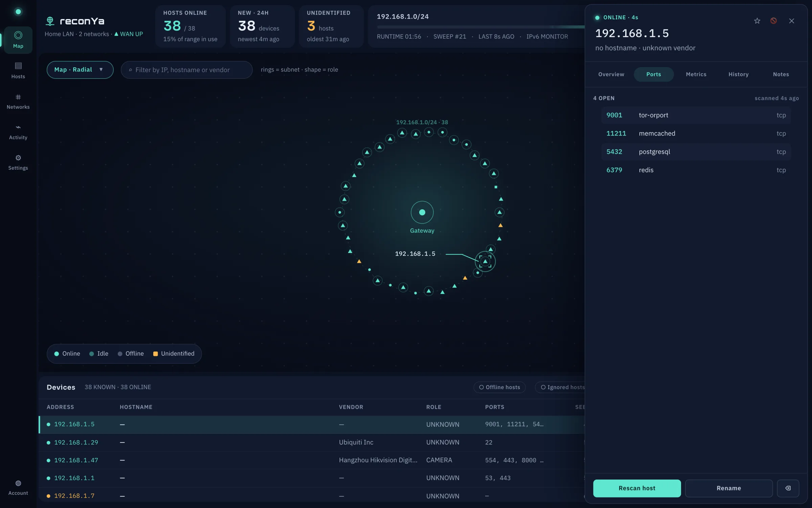Switch to the Metrics tab
This screenshot has height=508, width=812.
pos(696,74)
